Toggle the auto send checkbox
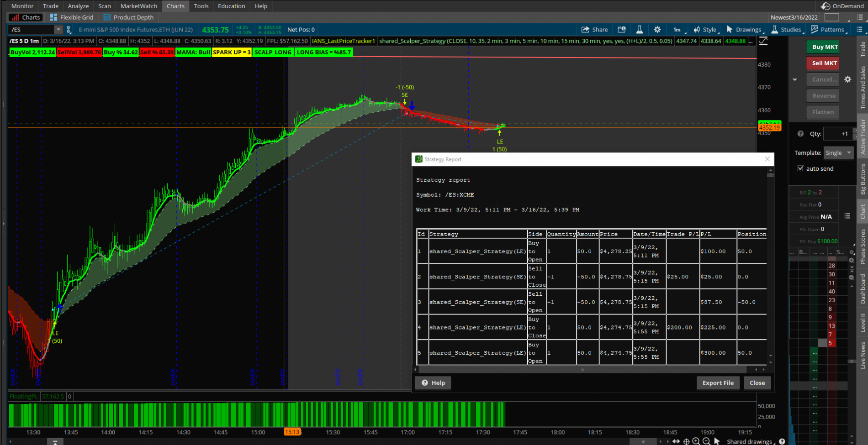Screen dimensions: 868x445 point(800,168)
